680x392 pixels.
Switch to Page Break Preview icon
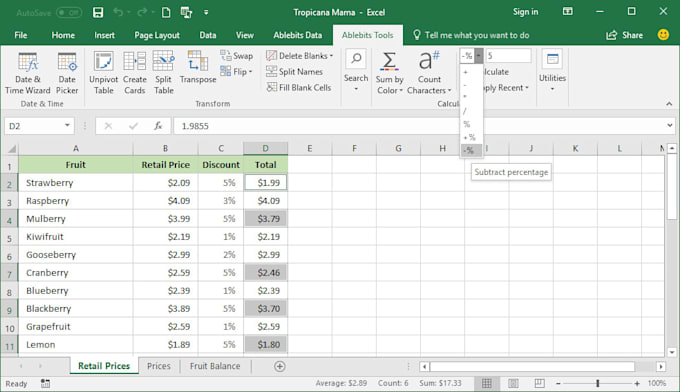(539, 383)
